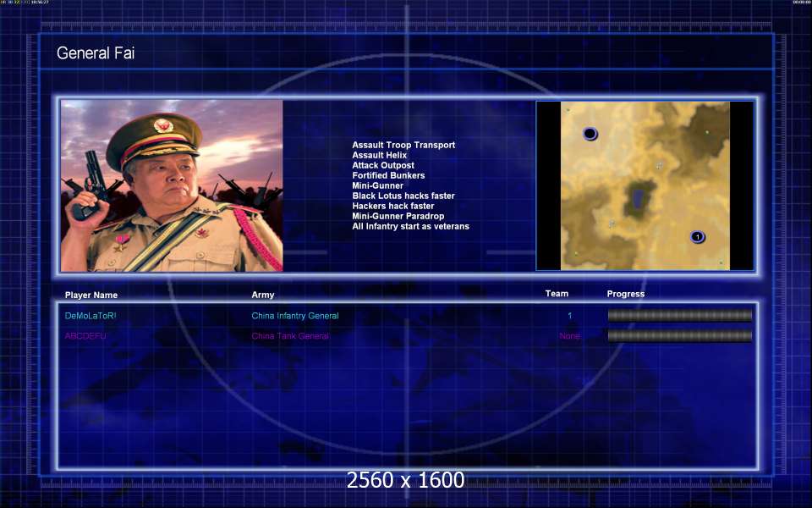812x508 pixels.
Task: Click 'China Infantry General' army entry
Action: coord(295,316)
